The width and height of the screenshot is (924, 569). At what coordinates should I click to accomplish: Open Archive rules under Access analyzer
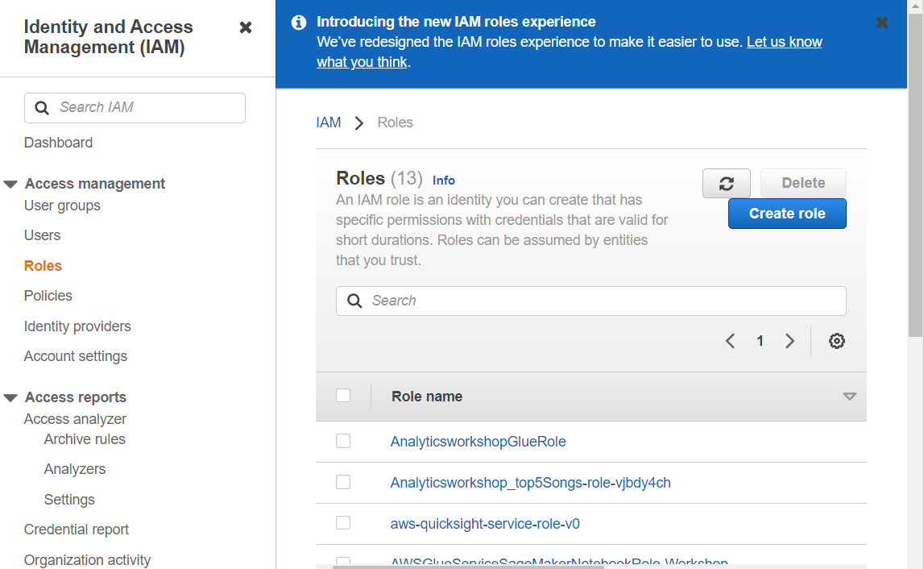coord(85,439)
